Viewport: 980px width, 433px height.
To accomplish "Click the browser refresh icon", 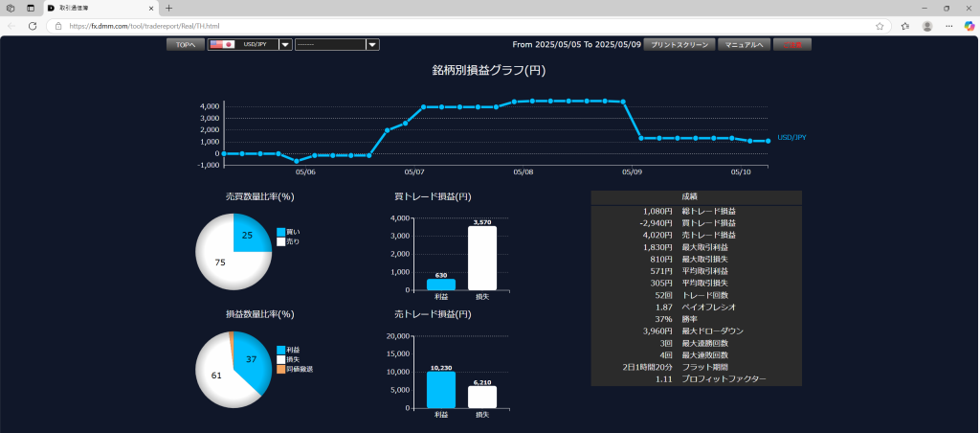I will (32, 26).
